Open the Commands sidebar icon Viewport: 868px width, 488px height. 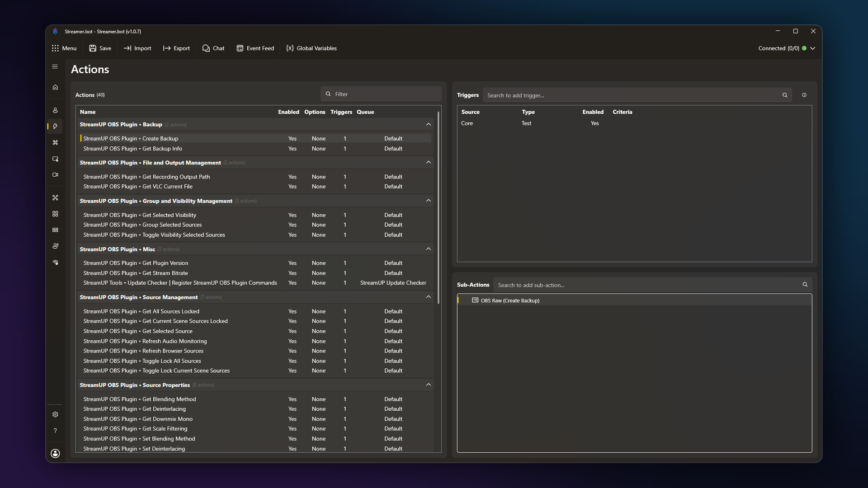(x=55, y=142)
